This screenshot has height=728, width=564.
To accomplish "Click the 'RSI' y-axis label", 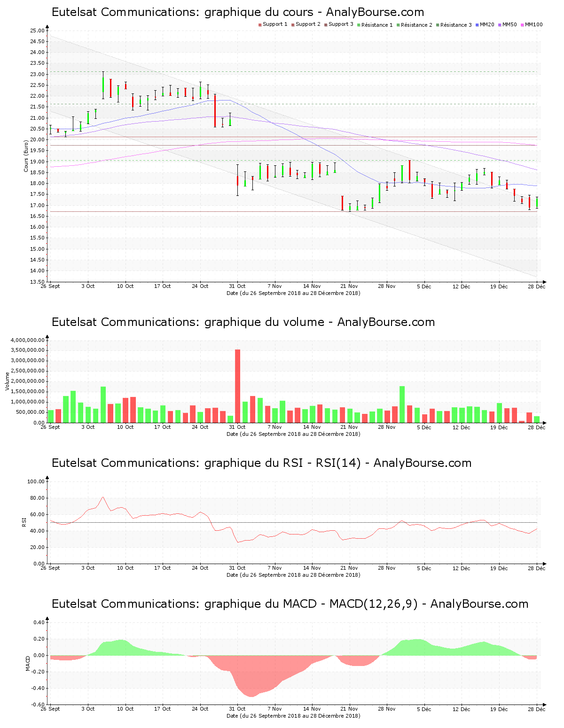I will [23, 522].
